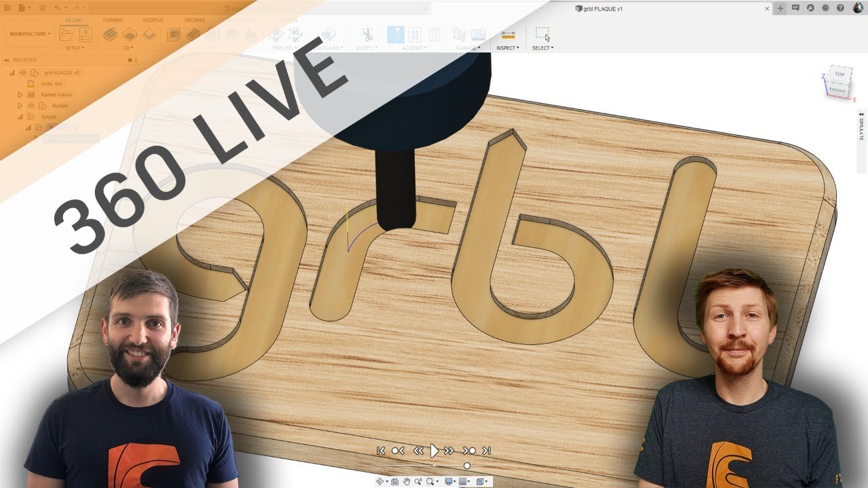Jump to start of simulation
This screenshot has width=868, height=488.
[381, 451]
